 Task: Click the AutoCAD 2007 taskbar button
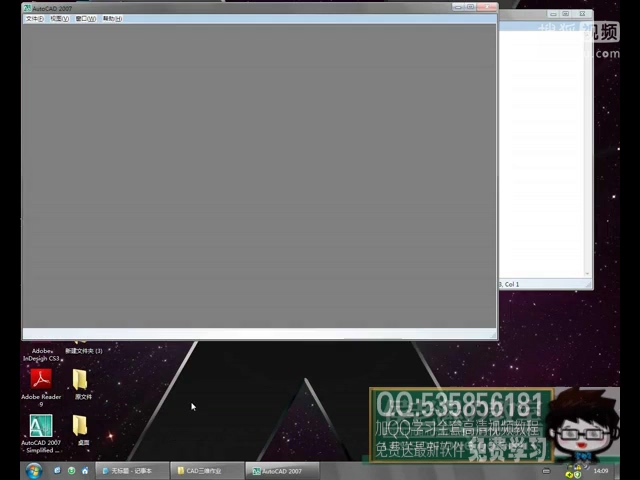click(282, 471)
